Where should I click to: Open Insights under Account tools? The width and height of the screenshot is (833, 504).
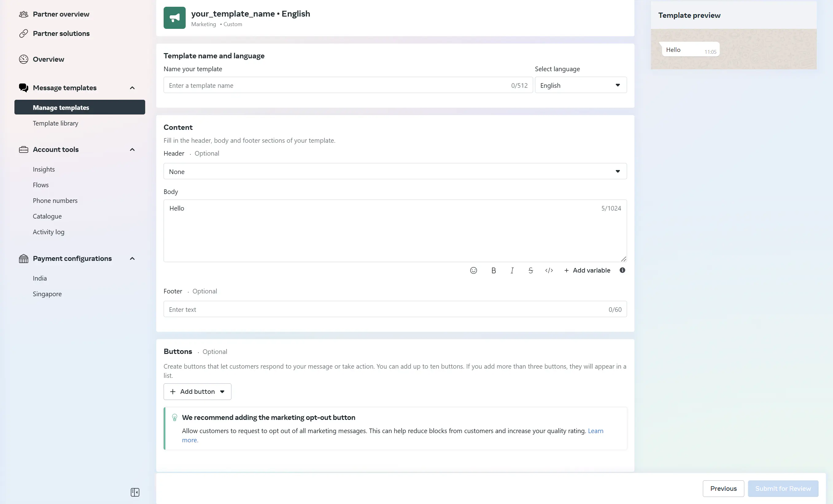point(44,169)
